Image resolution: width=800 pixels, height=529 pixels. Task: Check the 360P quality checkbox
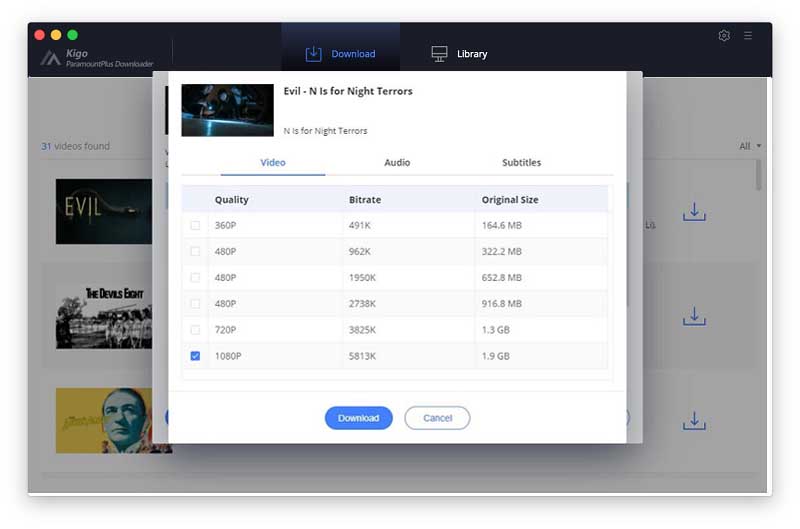(195, 225)
